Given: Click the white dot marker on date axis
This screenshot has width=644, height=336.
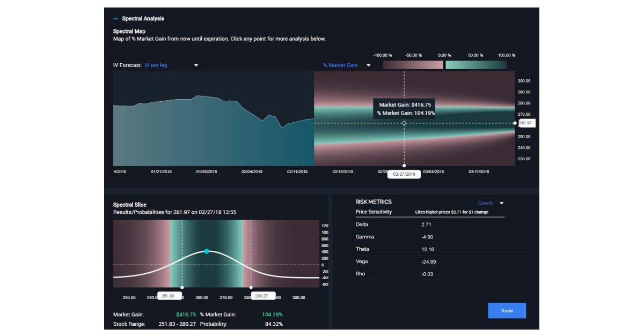Looking at the screenshot, I should pyautogui.click(x=404, y=165).
